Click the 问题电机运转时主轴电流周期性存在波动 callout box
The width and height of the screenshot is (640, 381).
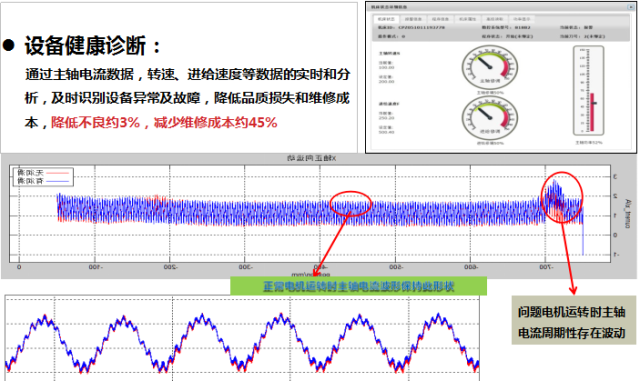click(573, 321)
